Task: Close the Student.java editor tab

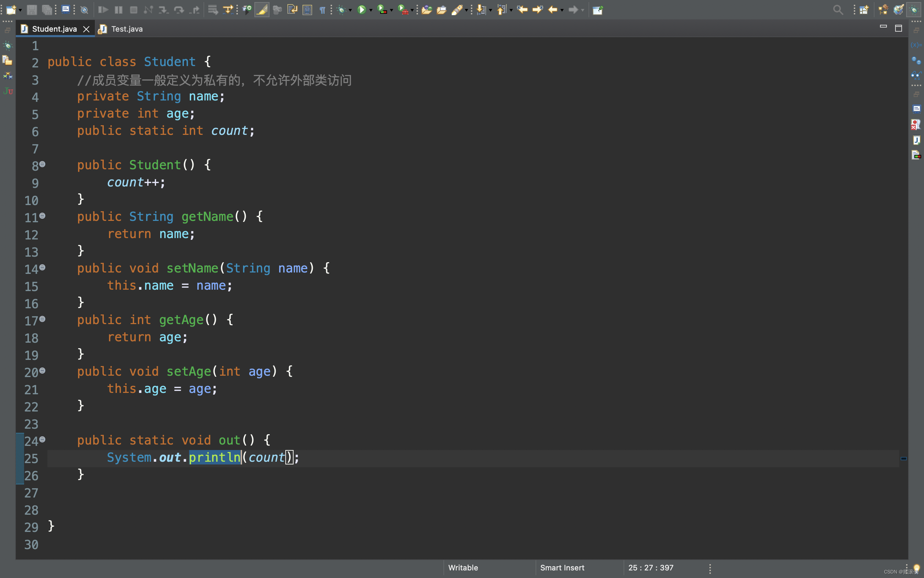Action: (x=86, y=29)
